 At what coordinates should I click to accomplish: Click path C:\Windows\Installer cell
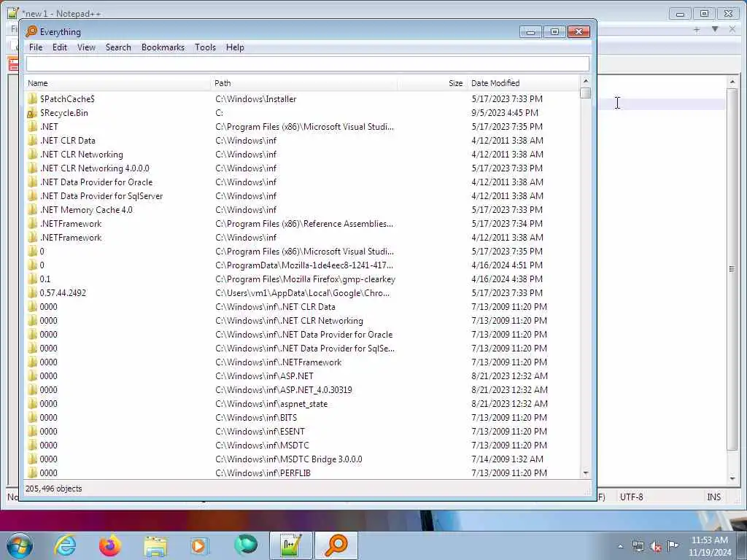pyautogui.click(x=256, y=99)
